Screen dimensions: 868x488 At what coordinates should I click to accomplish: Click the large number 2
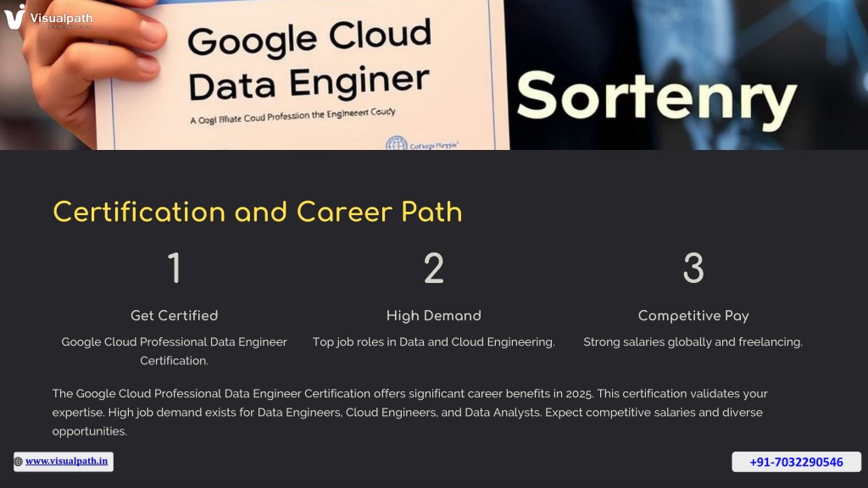coord(433,268)
